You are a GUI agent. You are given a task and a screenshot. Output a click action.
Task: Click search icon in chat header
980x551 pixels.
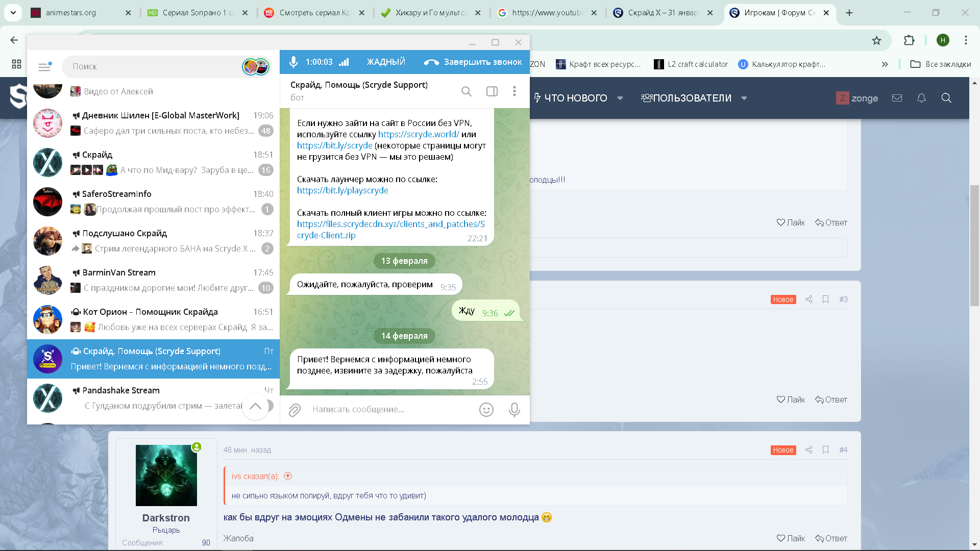coord(466,91)
